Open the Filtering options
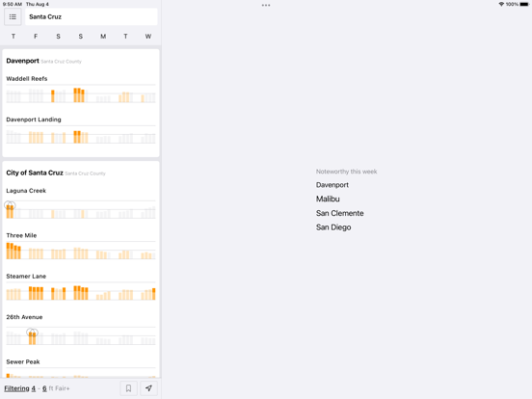Image resolution: width=532 pixels, height=399 pixels. pyautogui.click(x=16, y=388)
